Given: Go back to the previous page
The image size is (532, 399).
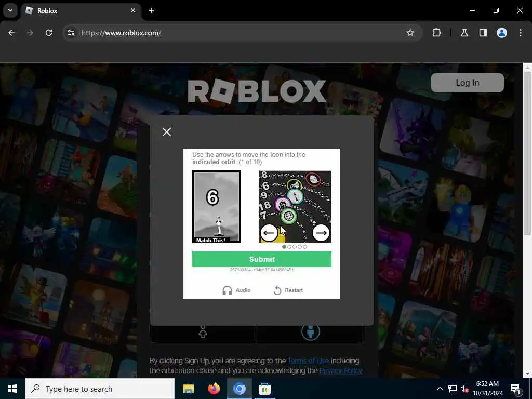Looking at the screenshot, I should tap(11, 33).
